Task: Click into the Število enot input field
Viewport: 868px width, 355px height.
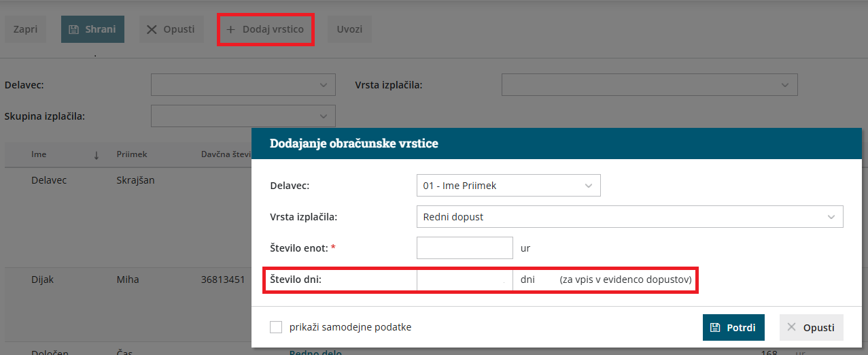Action: [x=464, y=248]
